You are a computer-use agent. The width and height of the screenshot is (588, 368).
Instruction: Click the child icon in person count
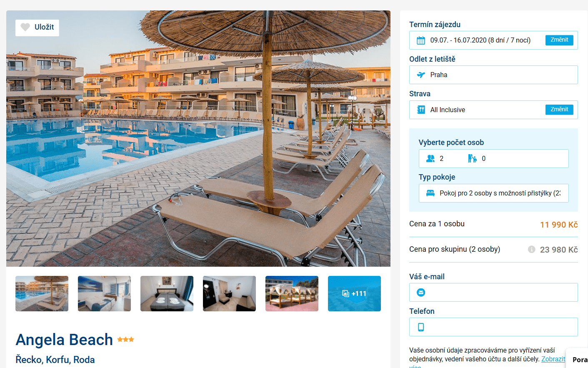coord(472,158)
